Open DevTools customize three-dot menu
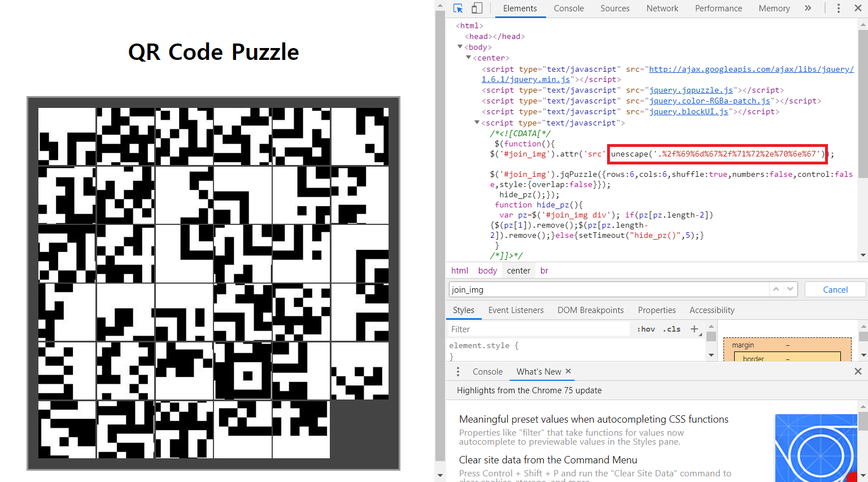 [839, 8]
